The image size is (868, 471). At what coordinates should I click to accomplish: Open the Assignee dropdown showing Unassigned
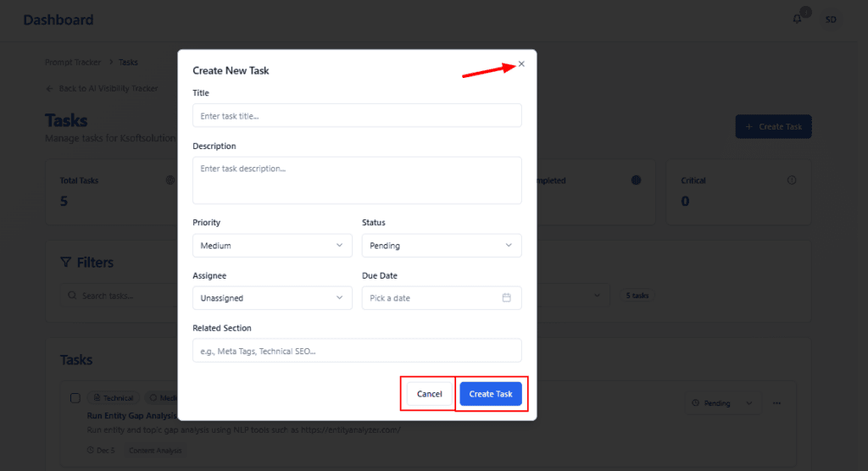coord(272,298)
